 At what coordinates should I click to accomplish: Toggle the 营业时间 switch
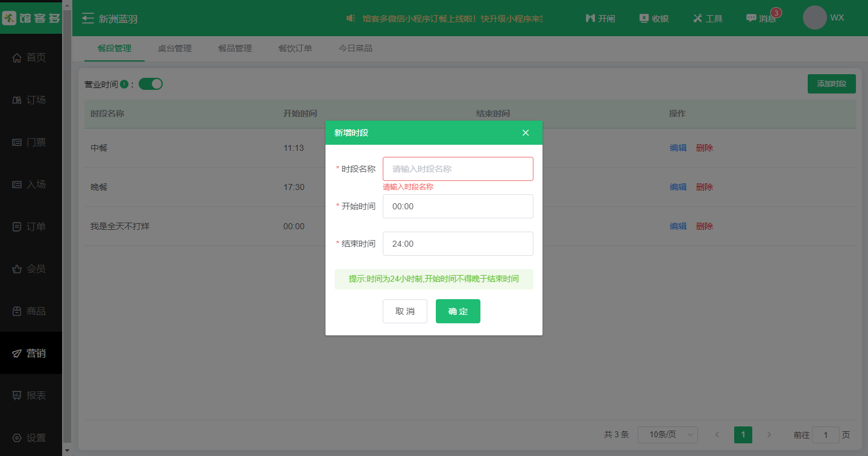[151, 84]
